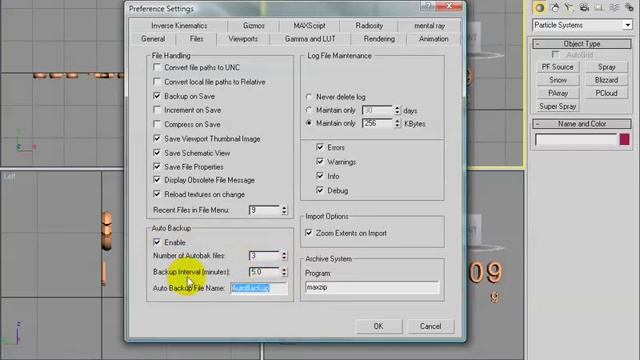Image resolution: width=640 pixels, height=360 pixels.
Task: Click the KBytes value spinner
Action: (398, 123)
